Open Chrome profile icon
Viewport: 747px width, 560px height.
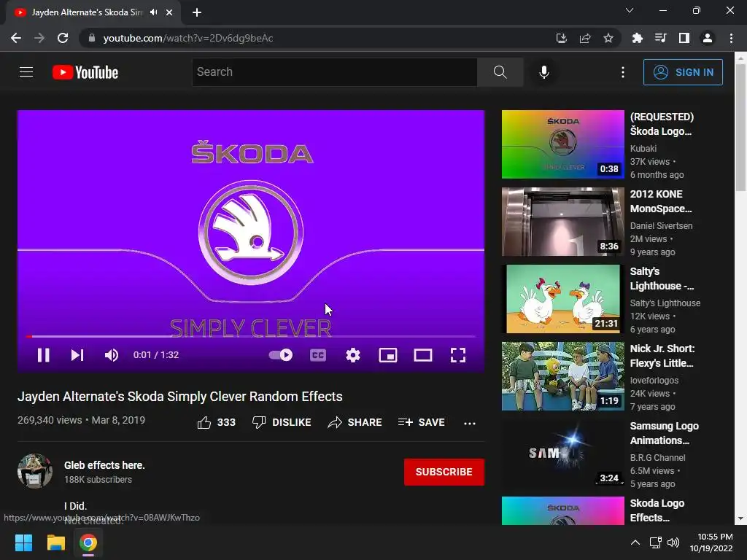click(x=708, y=38)
